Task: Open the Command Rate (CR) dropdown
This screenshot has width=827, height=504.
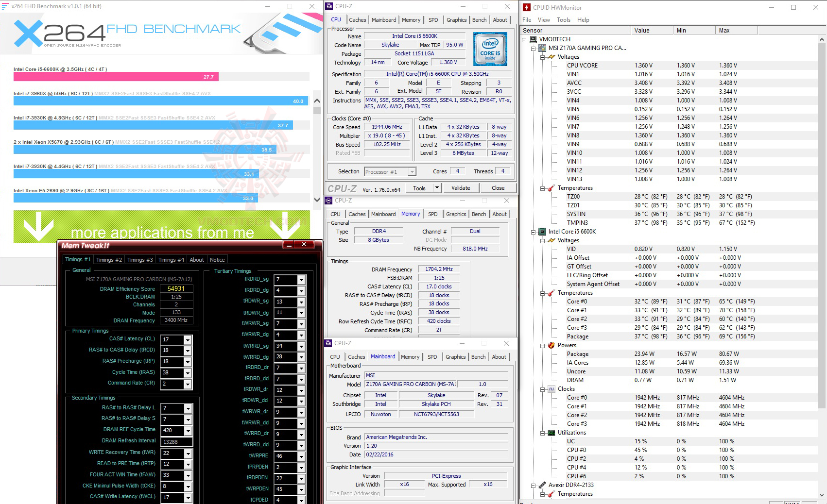Action: point(188,384)
